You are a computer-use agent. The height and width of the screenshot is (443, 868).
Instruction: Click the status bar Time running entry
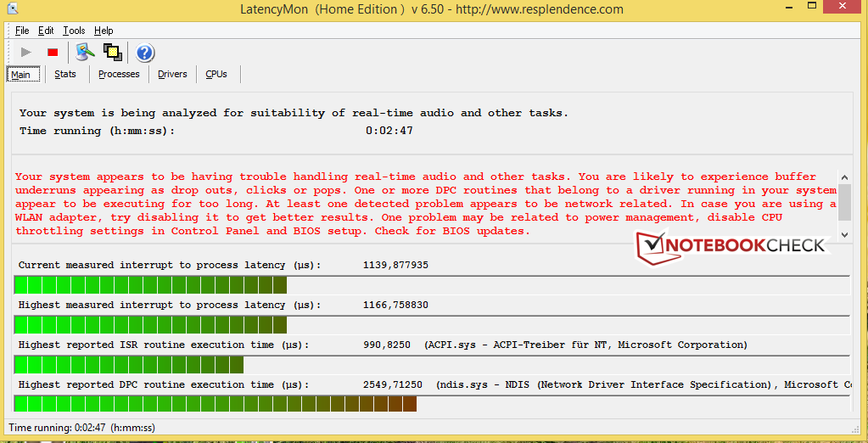(82, 428)
